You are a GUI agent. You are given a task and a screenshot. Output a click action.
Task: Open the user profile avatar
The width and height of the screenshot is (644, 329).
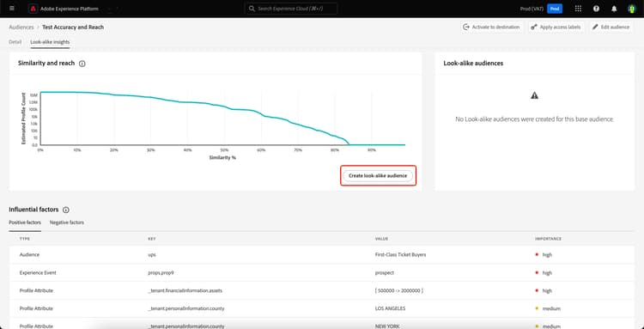(x=631, y=9)
